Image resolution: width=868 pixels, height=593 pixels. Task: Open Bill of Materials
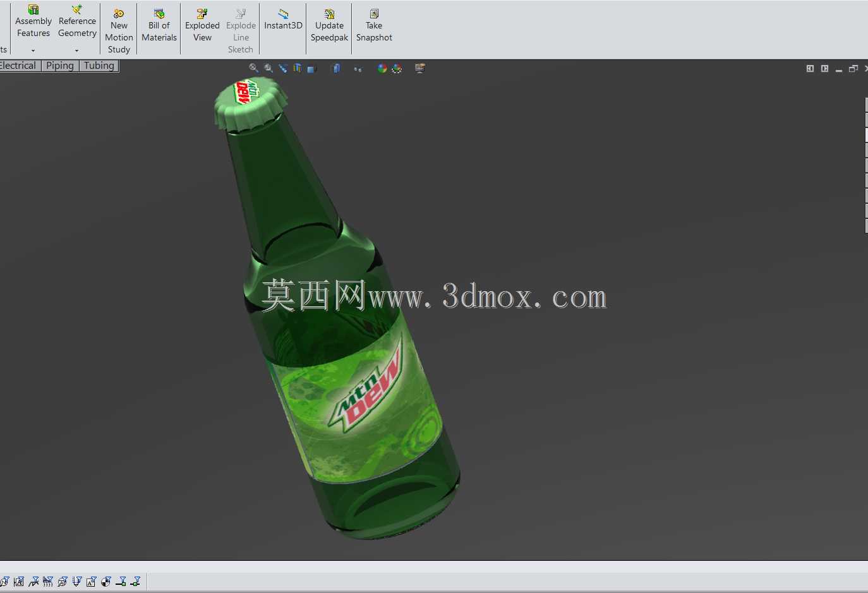coord(159,25)
